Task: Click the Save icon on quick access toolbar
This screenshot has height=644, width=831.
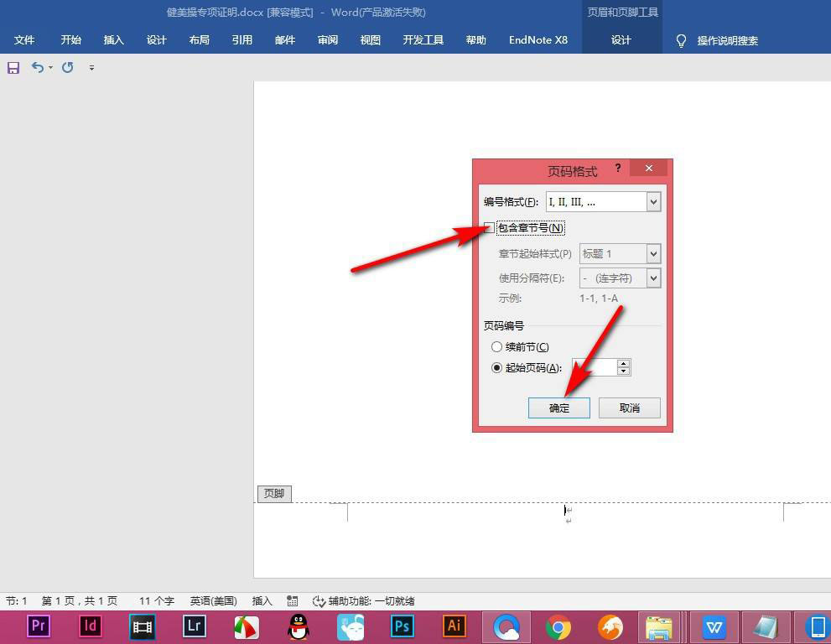Action: point(13,68)
